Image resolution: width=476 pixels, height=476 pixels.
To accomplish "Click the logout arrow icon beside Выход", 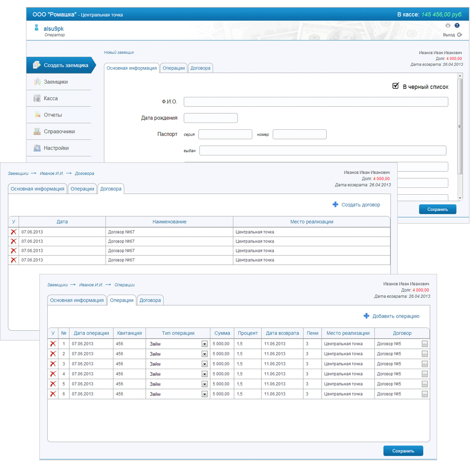I will [460, 35].
